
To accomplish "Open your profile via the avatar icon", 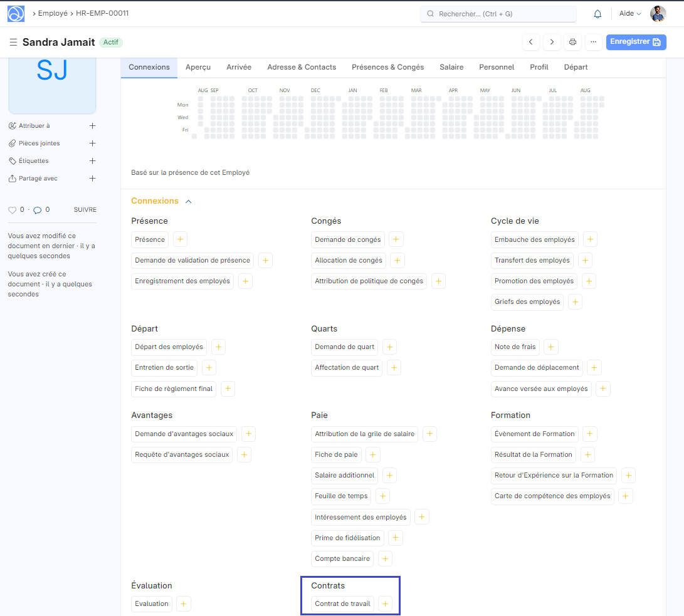I will point(657,13).
